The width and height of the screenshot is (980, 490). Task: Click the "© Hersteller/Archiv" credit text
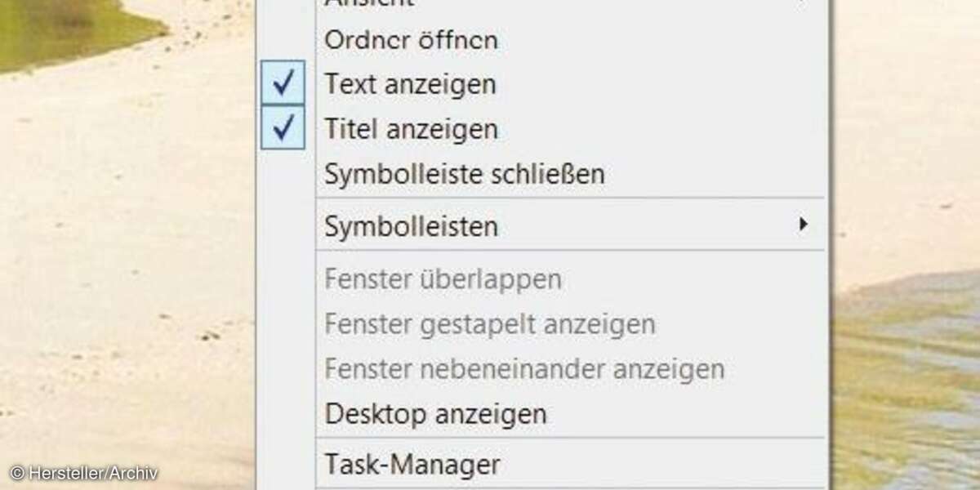pos(85,471)
